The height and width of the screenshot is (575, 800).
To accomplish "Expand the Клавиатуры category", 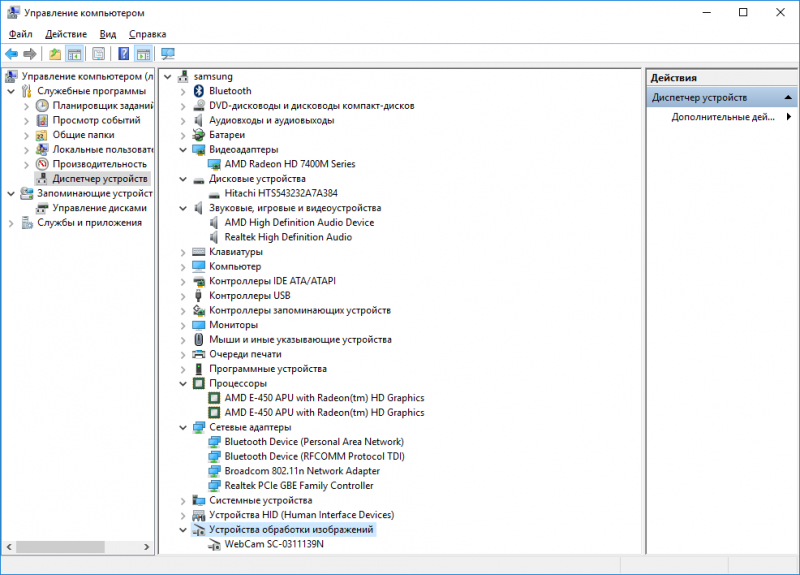I will (x=183, y=252).
